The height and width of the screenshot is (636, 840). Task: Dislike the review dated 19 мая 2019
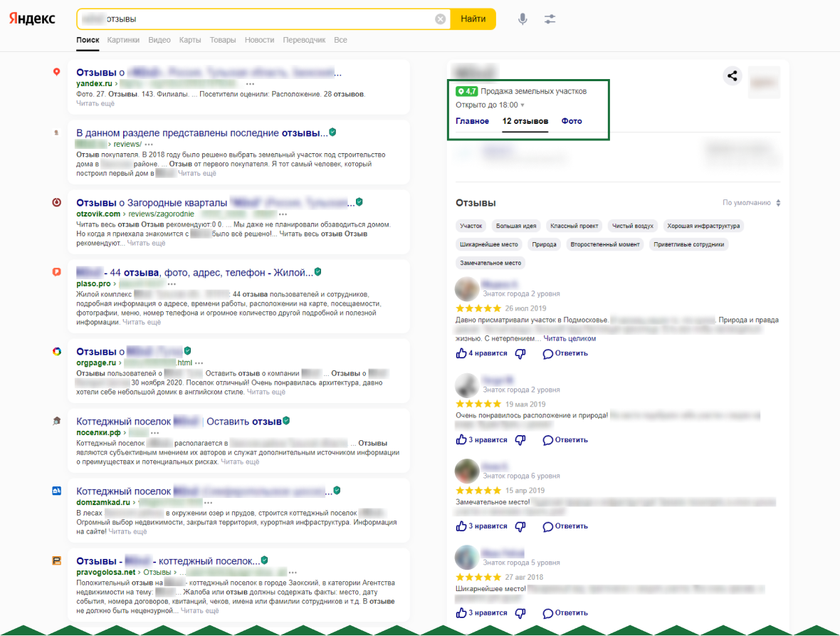(x=520, y=440)
